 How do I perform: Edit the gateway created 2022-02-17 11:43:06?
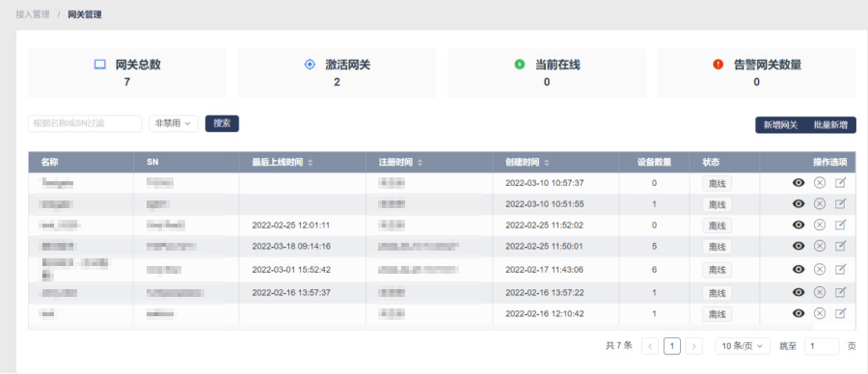[840, 270]
